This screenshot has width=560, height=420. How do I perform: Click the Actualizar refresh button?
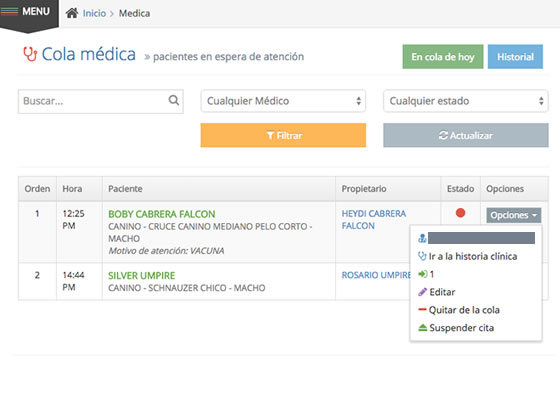click(466, 135)
